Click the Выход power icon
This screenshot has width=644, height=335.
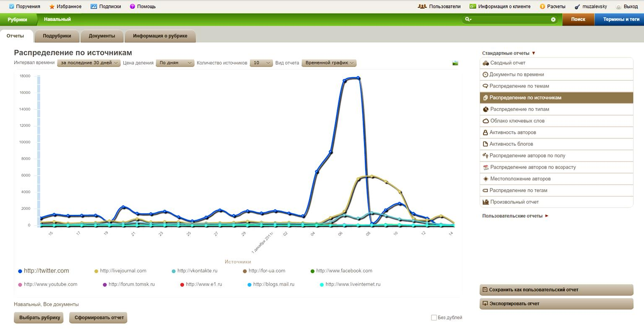[x=618, y=6]
